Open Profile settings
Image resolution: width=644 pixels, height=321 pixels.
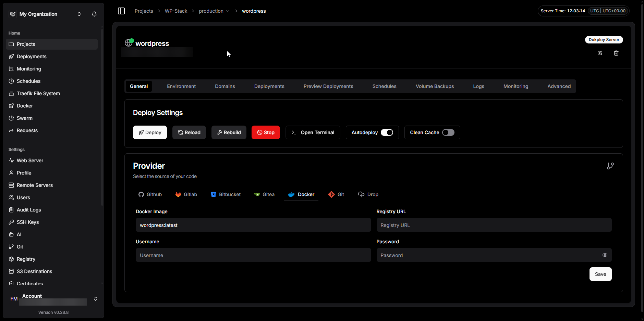pyautogui.click(x=52, y=173)
